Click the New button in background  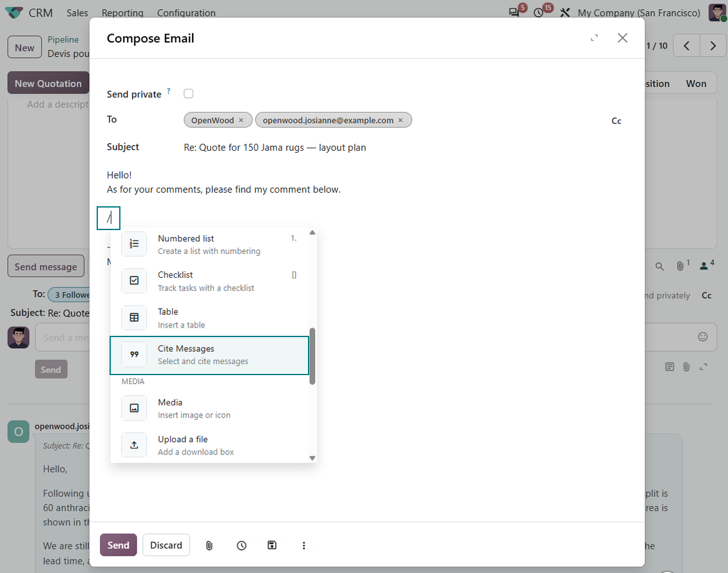pyautogui.click(x=24, y=47)
